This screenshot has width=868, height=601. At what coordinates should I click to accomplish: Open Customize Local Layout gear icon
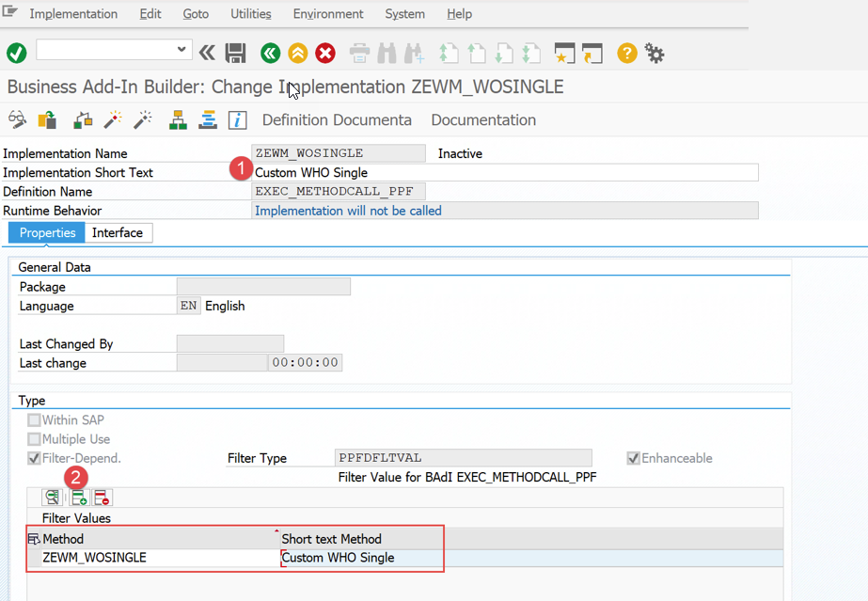click(655, 54)
